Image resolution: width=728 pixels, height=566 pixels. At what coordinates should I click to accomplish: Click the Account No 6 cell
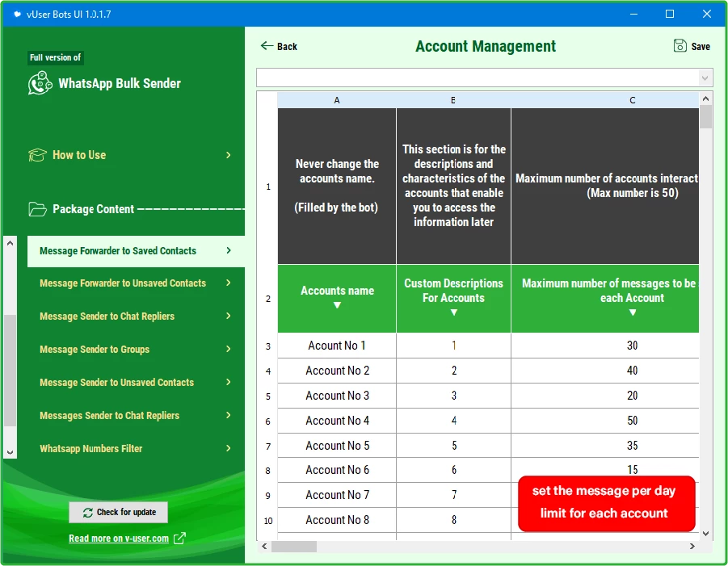coord(337,470)
